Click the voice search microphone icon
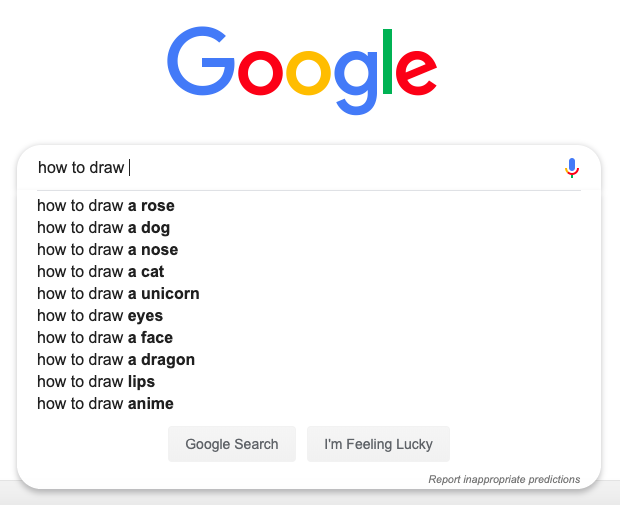The height and width of the screenshot is (505, 620). pos(572,168)
